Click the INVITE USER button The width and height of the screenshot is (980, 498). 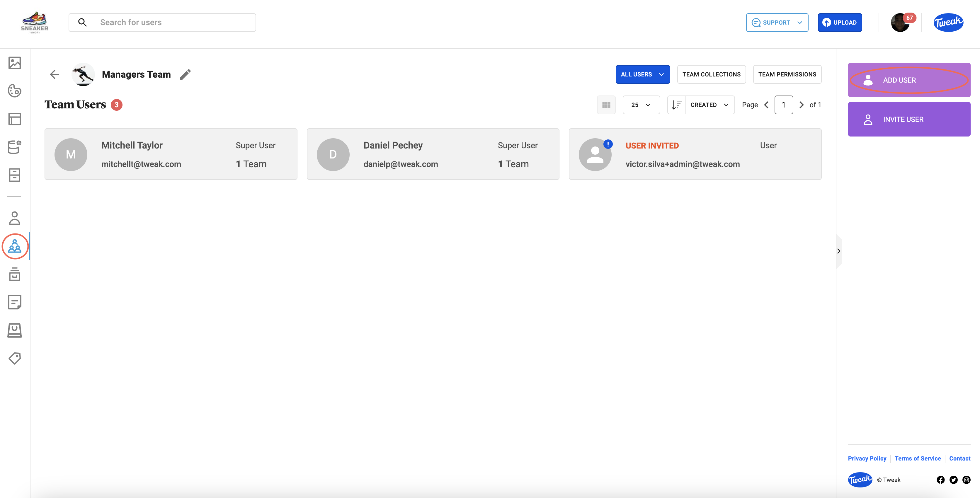(908, 119)
